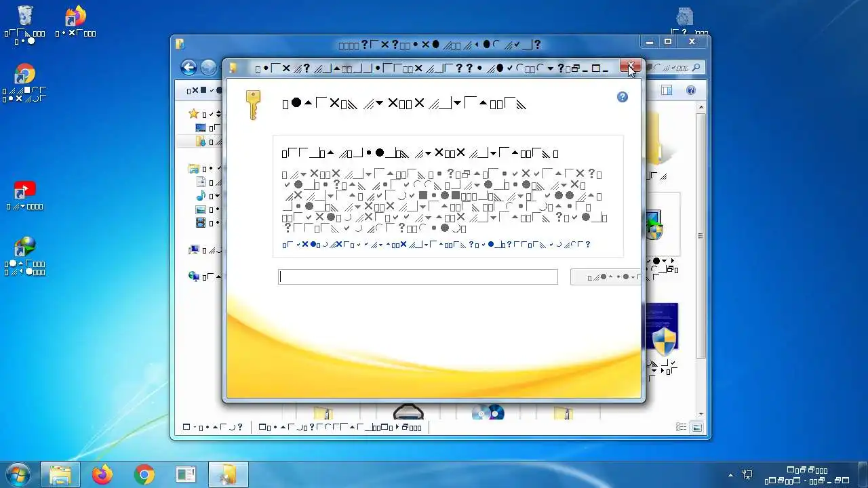Minimize the Explorer window
The height and width of the screenshot is (488, 868).
point(650,42)
